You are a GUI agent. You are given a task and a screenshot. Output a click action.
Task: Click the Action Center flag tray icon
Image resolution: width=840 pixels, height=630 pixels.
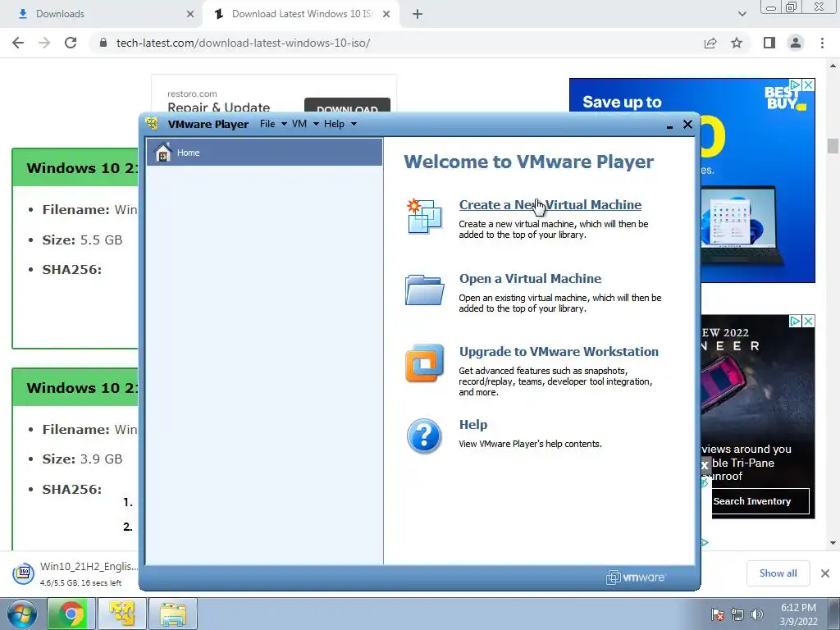pyautogui.click(x=718, y=614)
